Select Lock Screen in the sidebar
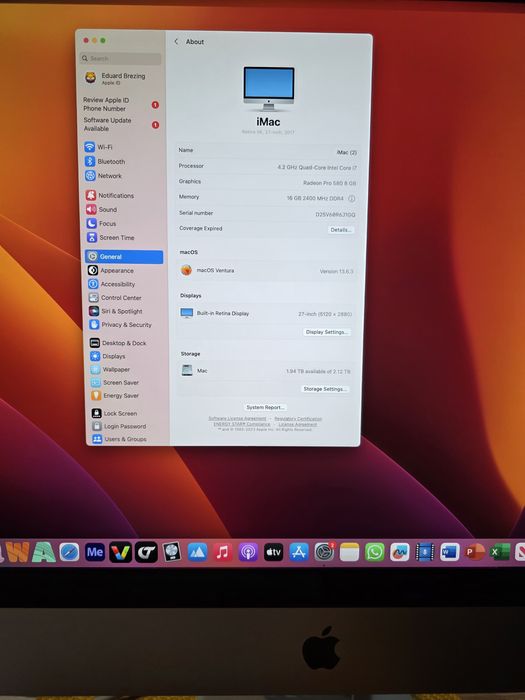This screenshot has width=525, height=700. [115, 413]
